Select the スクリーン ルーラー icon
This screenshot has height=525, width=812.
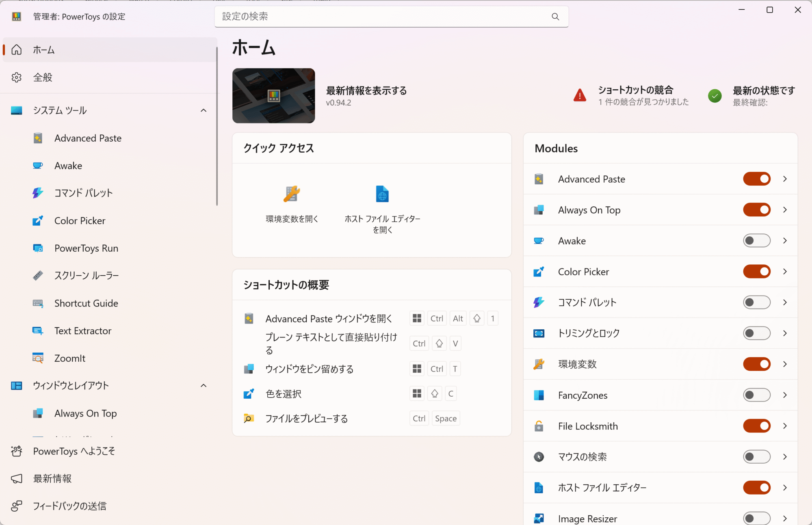[x=38, y=275]
